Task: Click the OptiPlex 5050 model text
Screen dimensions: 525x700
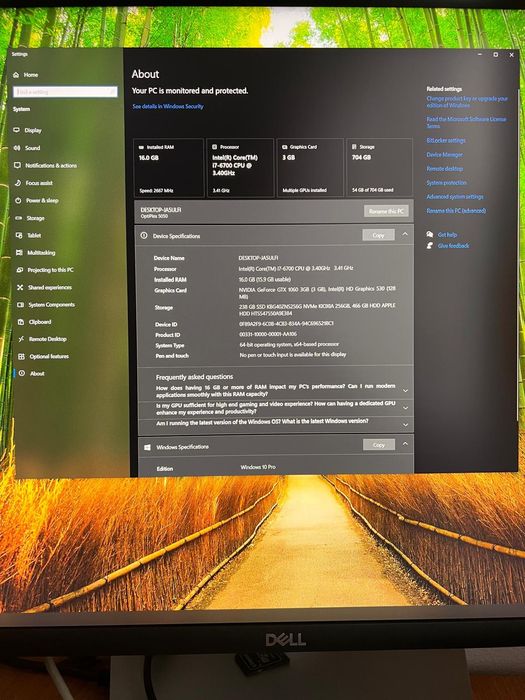Action: coord(154,216)
